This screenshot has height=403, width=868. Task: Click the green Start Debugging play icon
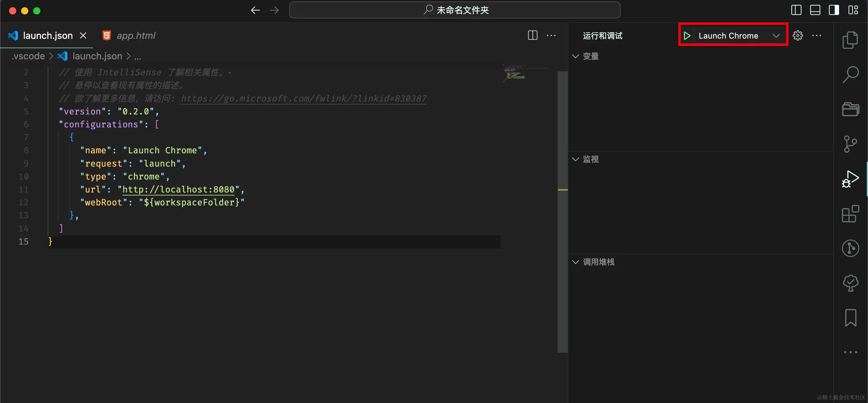coord(687,36)
